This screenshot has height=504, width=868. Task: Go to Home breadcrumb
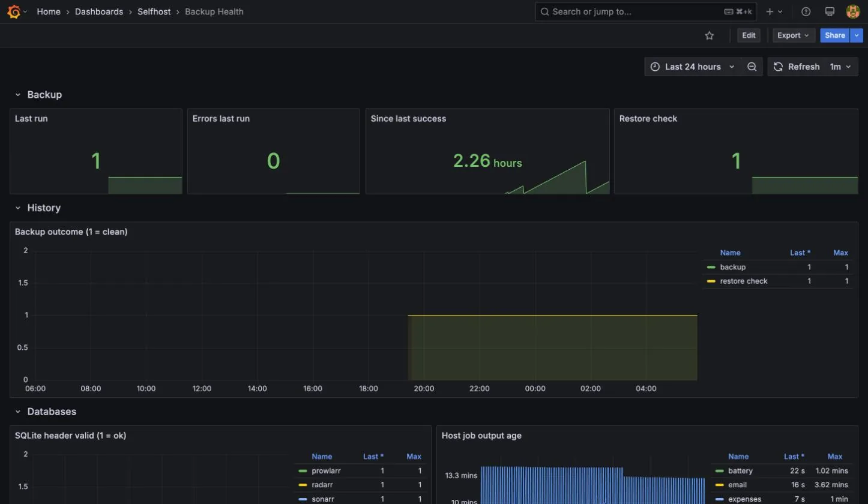49,11
